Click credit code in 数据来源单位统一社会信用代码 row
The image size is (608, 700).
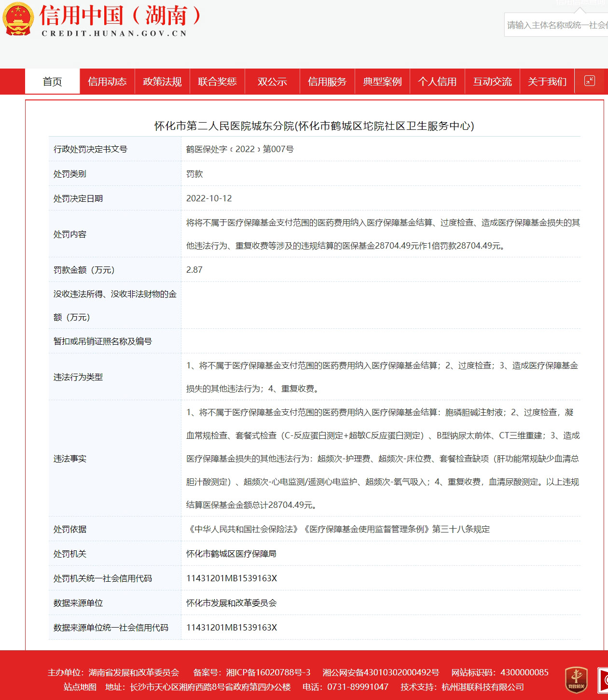click(x=232, y=628)
